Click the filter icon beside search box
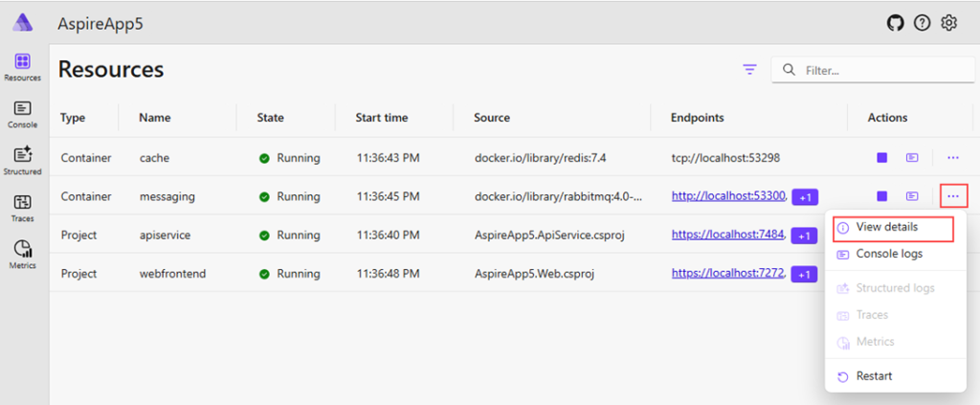Image resolution: width=980 pixels, height=405 pixels. click(749, 70)
